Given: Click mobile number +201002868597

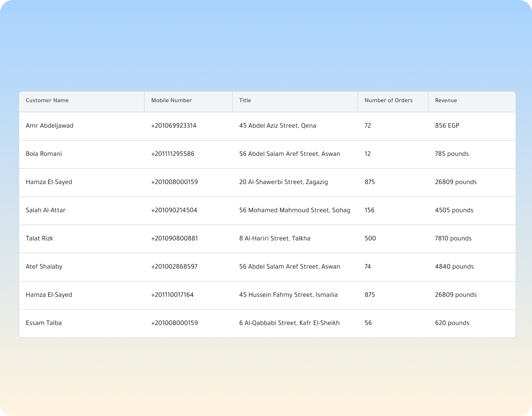Looking at the screenshot, I should [x=174, y=267].
